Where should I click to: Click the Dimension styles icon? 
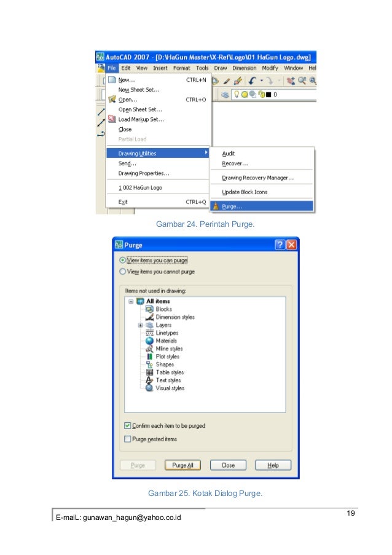click(x=150, y=317)
